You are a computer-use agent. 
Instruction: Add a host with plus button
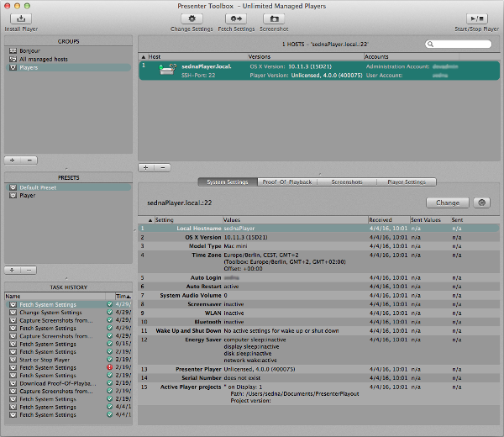[146, 167]
